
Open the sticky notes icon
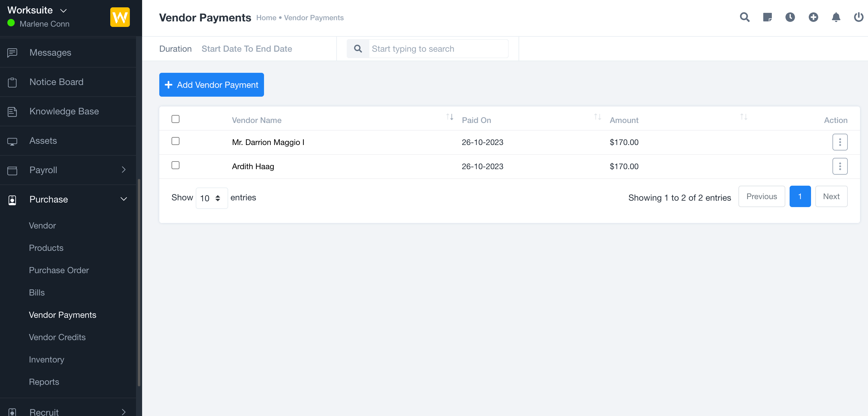coord(767,17)
